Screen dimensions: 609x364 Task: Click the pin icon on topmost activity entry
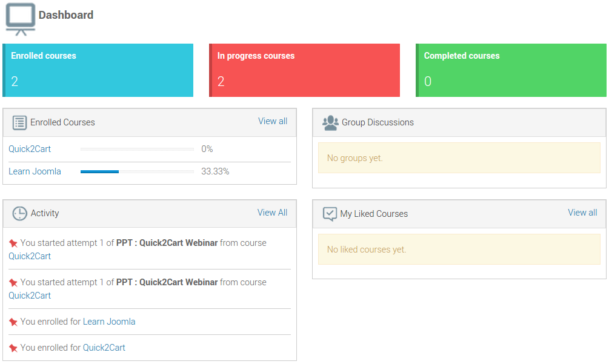(x=13, y=243)
